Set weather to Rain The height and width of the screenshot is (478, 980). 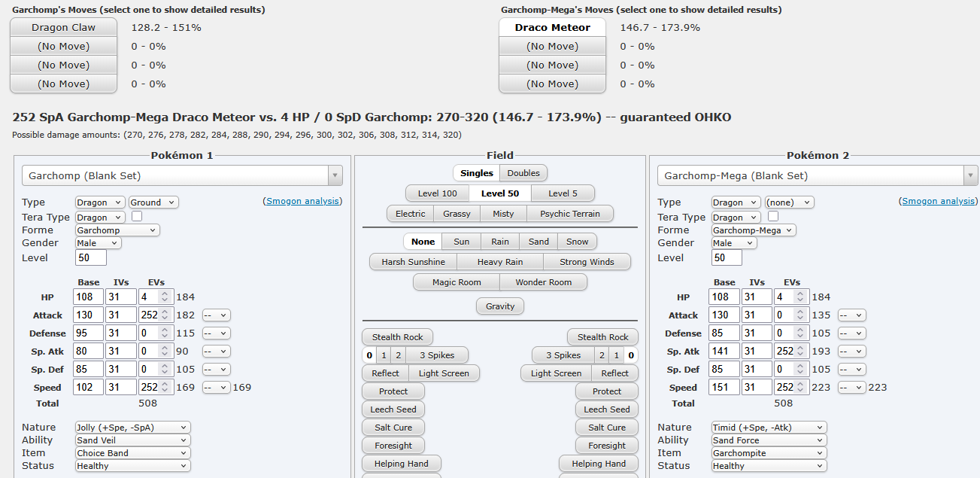tap(500, 242)
